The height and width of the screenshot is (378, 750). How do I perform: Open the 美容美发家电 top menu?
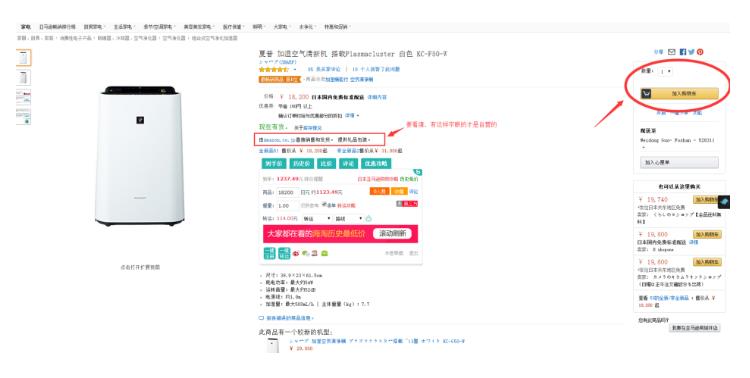coord(198,27)
